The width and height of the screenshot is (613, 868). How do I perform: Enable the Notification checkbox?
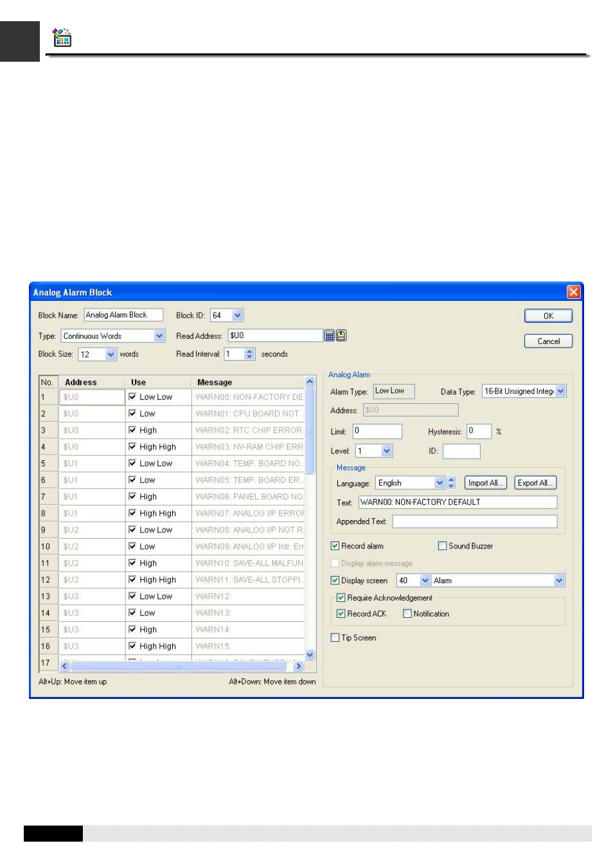coord(407,614)
